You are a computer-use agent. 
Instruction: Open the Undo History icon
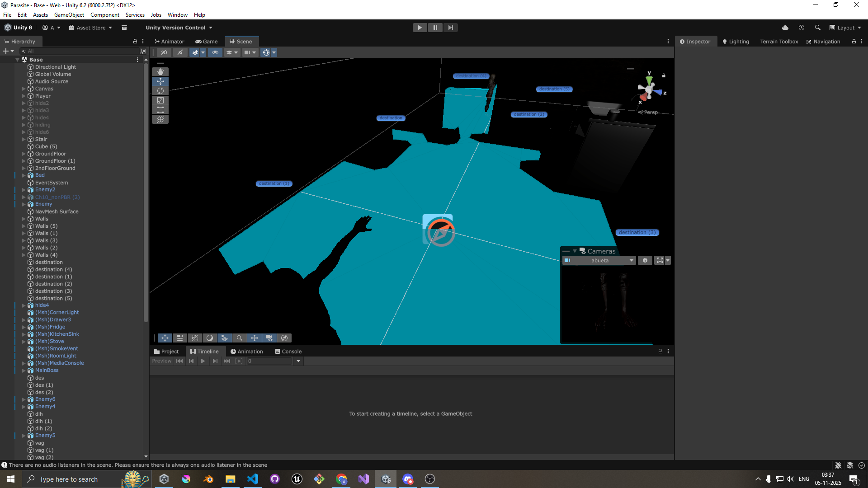801,28
